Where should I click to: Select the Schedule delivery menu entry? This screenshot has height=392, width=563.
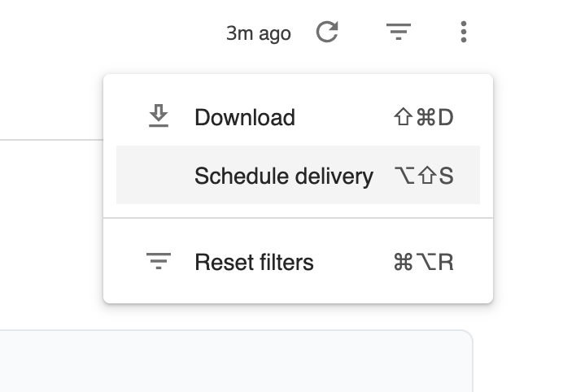[298, 175]
